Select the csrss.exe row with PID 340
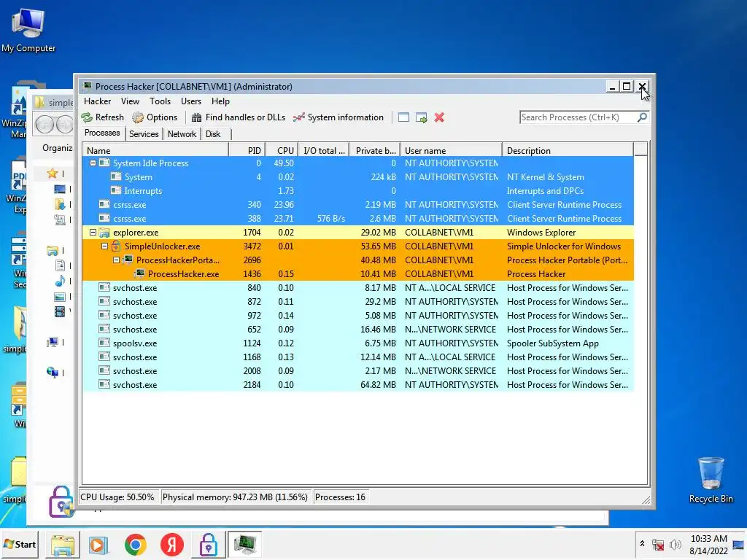 (358, 205)
